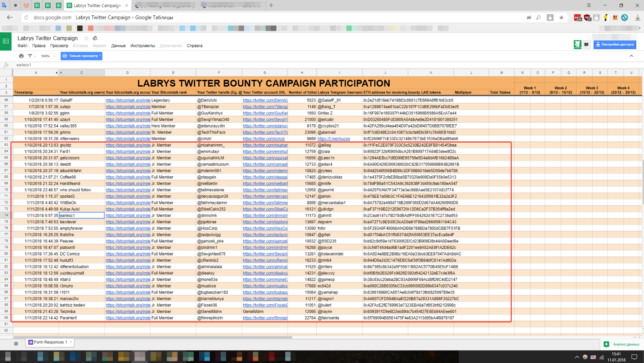Screen dimensions: 644x363
Task: Open the Windows notification center icon
Action: pos(635,357)
